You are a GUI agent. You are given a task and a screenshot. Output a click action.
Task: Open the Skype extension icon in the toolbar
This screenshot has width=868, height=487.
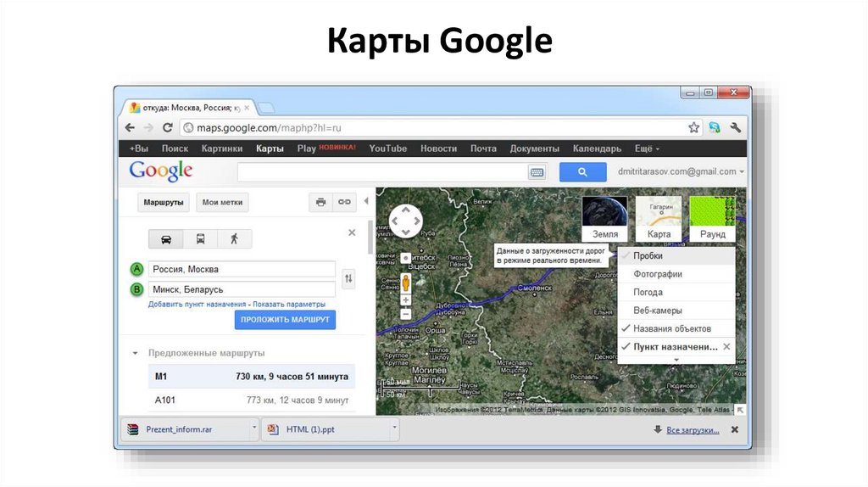(x=714, y=128)
